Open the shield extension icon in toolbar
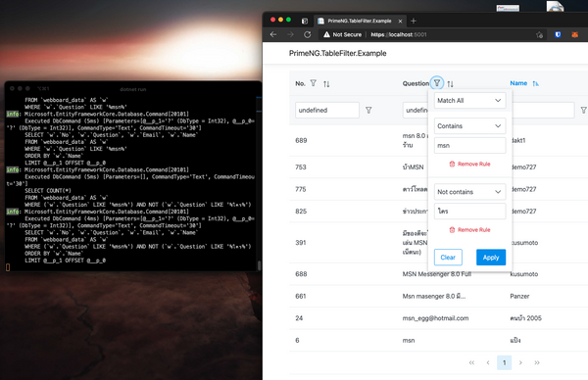 pyautogui.click(x=558, y=34)
